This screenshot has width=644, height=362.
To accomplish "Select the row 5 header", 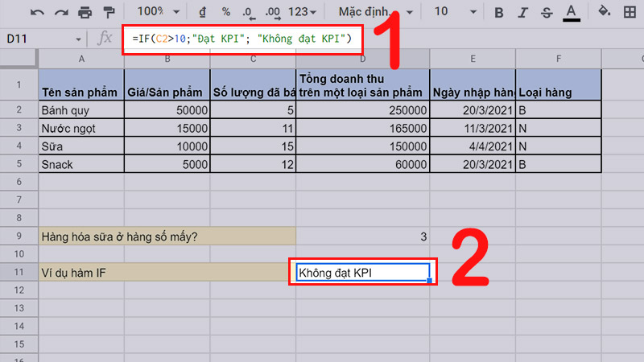I will point(19,164).
